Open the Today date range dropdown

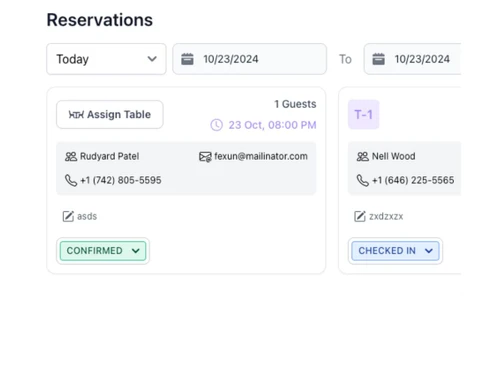(106, 59)
